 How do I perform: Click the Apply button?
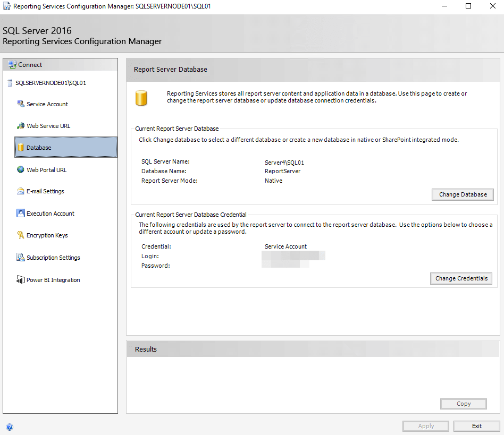click(426, 426)
